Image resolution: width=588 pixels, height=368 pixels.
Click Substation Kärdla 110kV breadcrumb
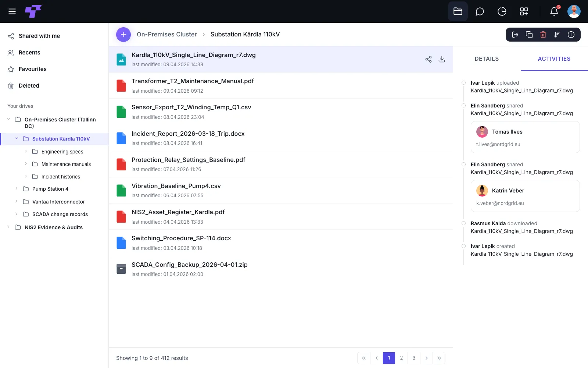(245, 34)
